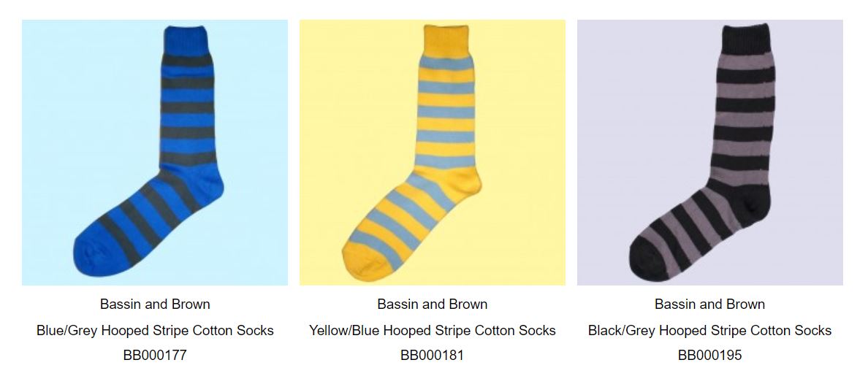Click Bassin and Brown above Blue/Grey socks
868x368 pixels.
pyautogui.click(x=155, y=304)
